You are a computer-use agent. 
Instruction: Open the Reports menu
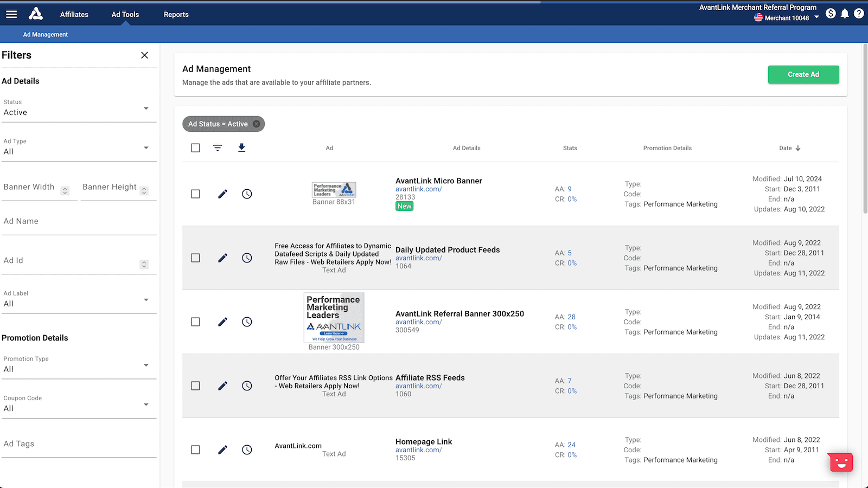coord(176,15)
